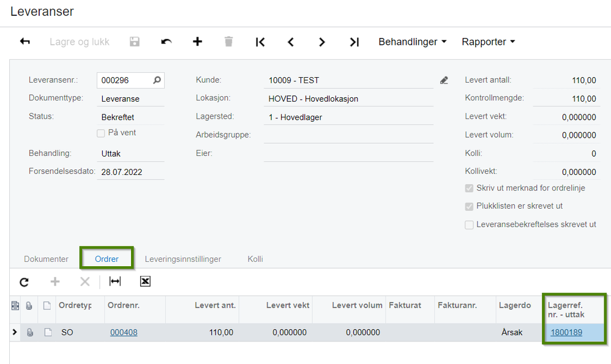611x364 pixels.
Task: Open the Behandlinger dropdown menu
Action: (x=412, y=42)
